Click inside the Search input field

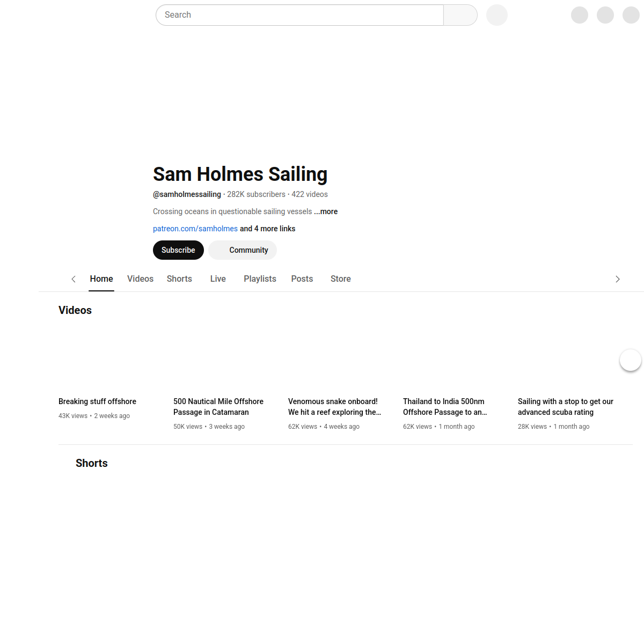click(299, 15)
